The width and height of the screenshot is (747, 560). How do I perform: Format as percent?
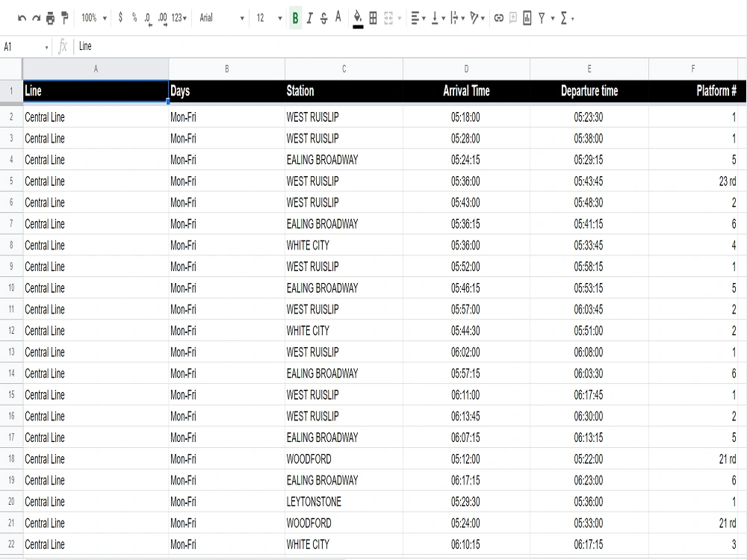click(134, 18)
